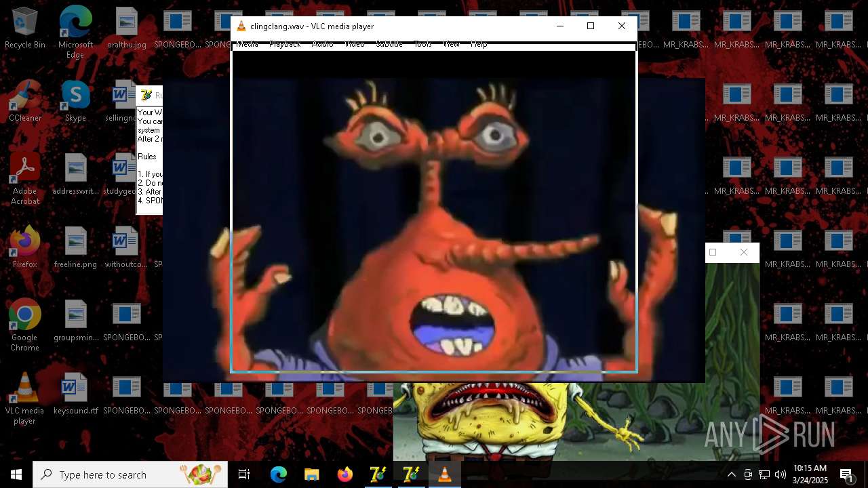Screen dimensions: 868x488
Task: Open the network status tray icon
Action: click(764, 474)
